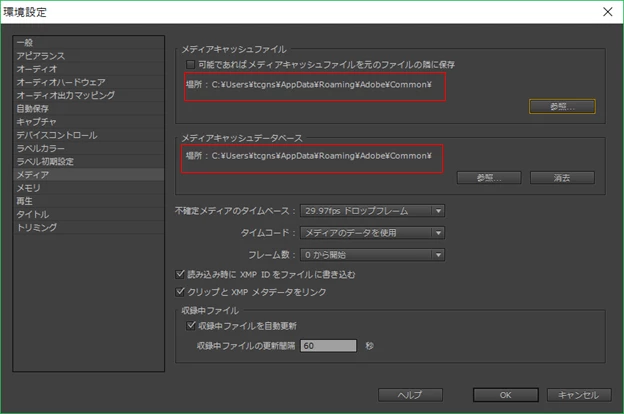624x414 pixels.
Task: Select 一般 in preferences list
Action: (x=88, y=43)
